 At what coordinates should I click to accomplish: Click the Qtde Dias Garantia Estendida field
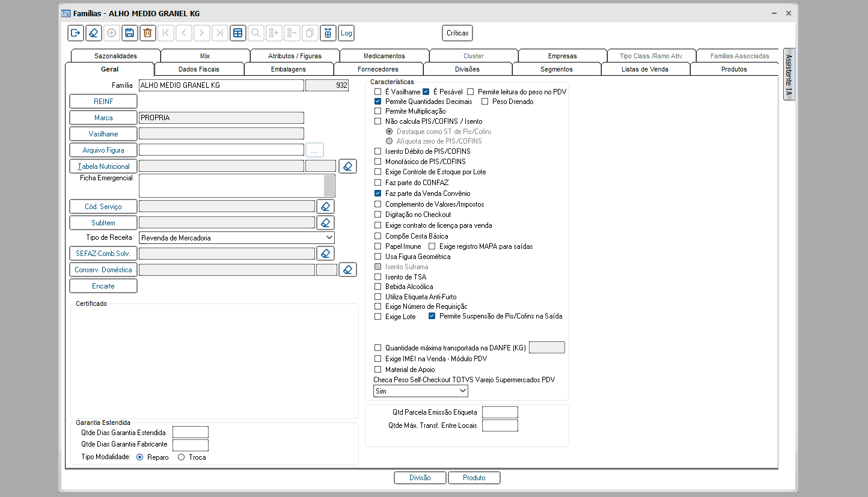191,432
